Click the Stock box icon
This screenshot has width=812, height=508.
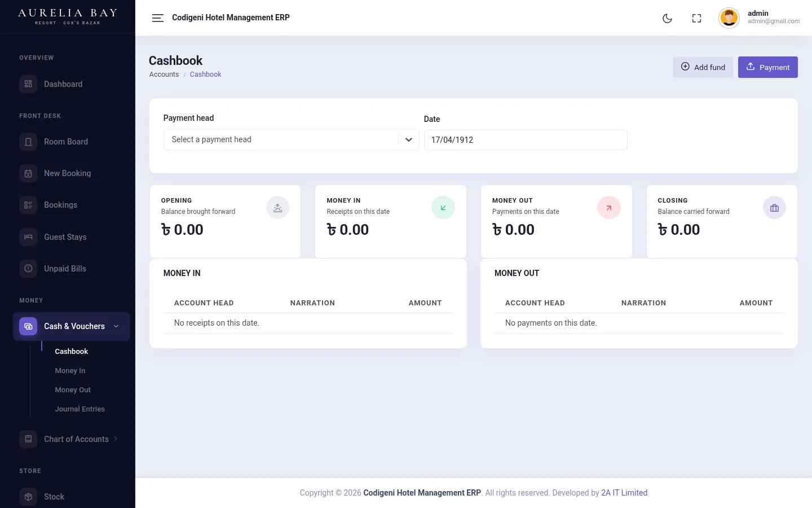click(28, 497)
